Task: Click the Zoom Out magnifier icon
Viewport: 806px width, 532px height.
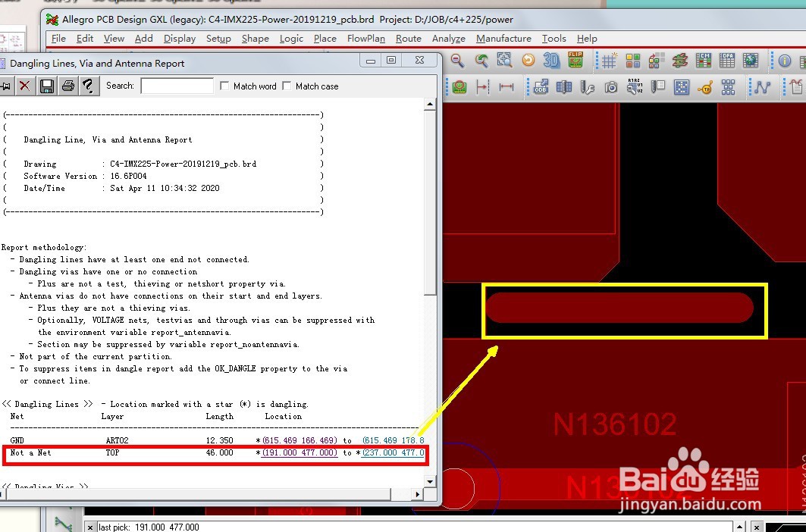Action: click(x=457, y=61)
